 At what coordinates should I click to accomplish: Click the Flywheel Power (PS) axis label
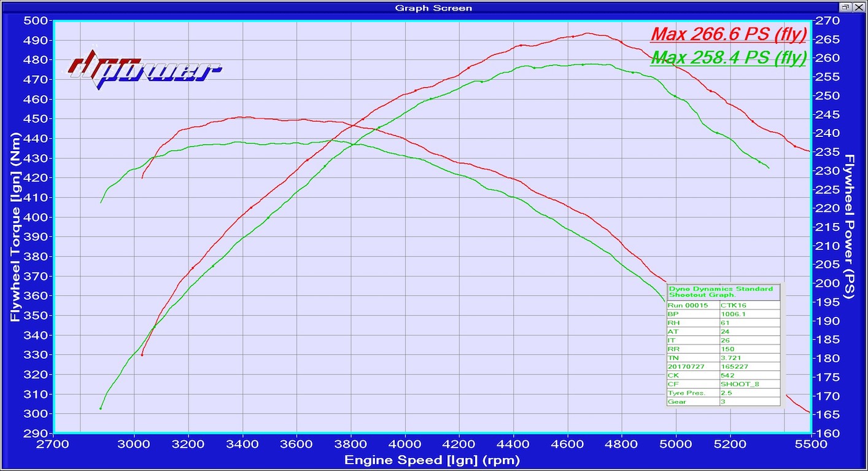click(x=850, y=227)
